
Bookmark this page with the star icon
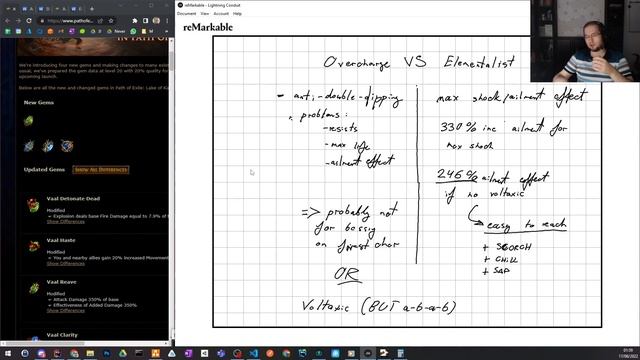tap(111, 21)
